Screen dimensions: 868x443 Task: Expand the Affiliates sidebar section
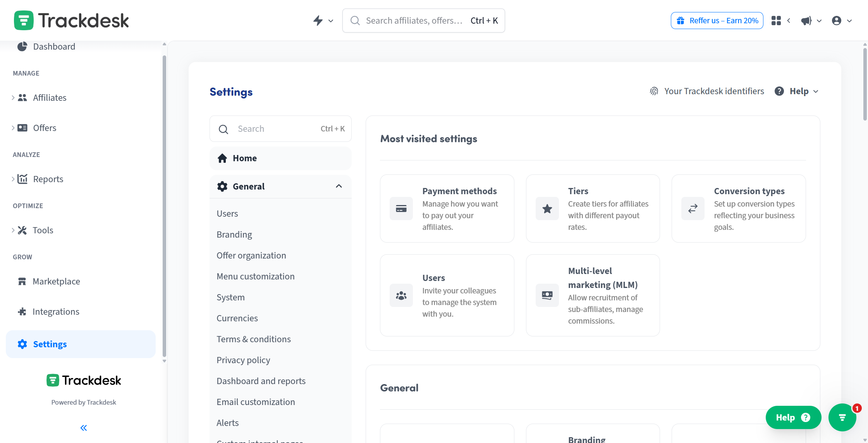pos(13,98)
